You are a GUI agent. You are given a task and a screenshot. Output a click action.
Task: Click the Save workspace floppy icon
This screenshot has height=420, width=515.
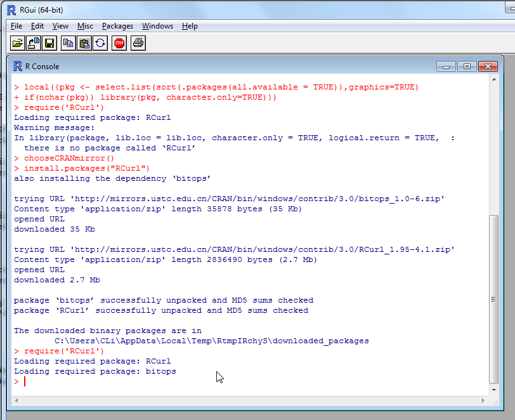[x=49, y=43]
